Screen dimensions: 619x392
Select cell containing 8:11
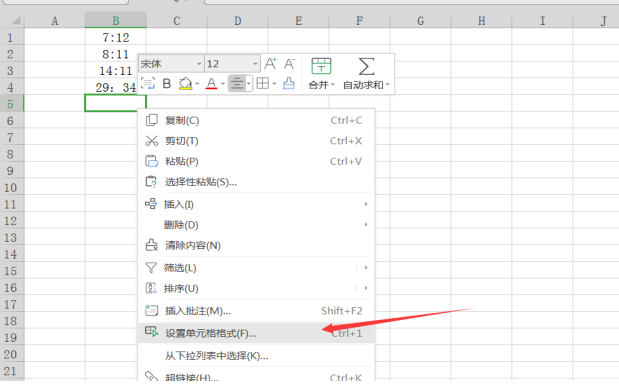(116, 54)
